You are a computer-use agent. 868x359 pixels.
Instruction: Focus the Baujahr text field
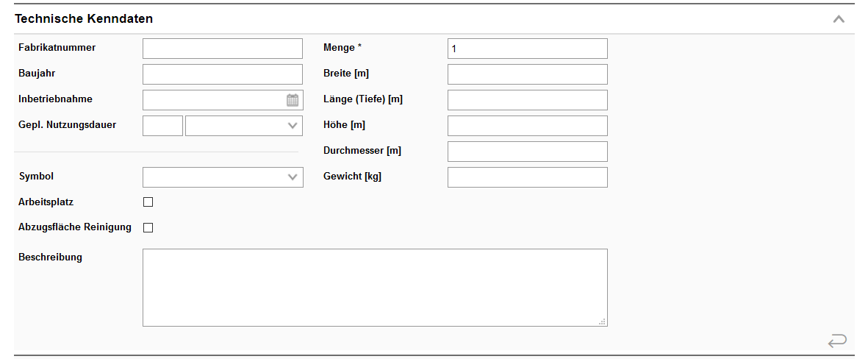click(222, 74)
